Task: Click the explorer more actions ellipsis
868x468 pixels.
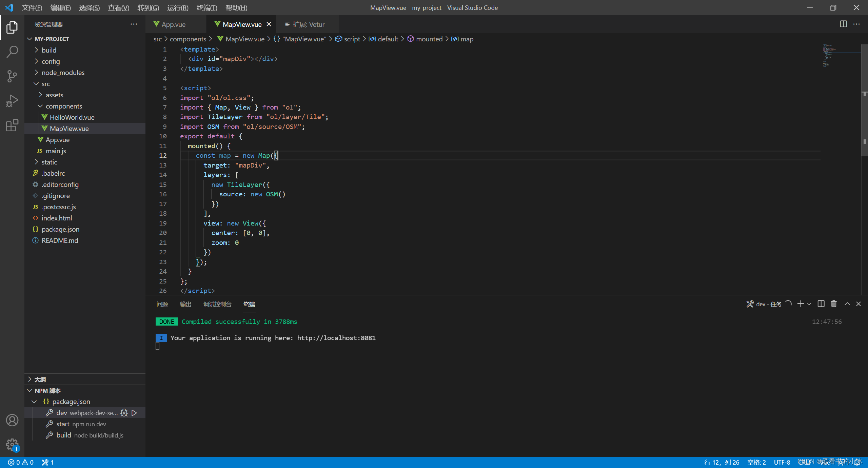Action: [x=134, y=24]
